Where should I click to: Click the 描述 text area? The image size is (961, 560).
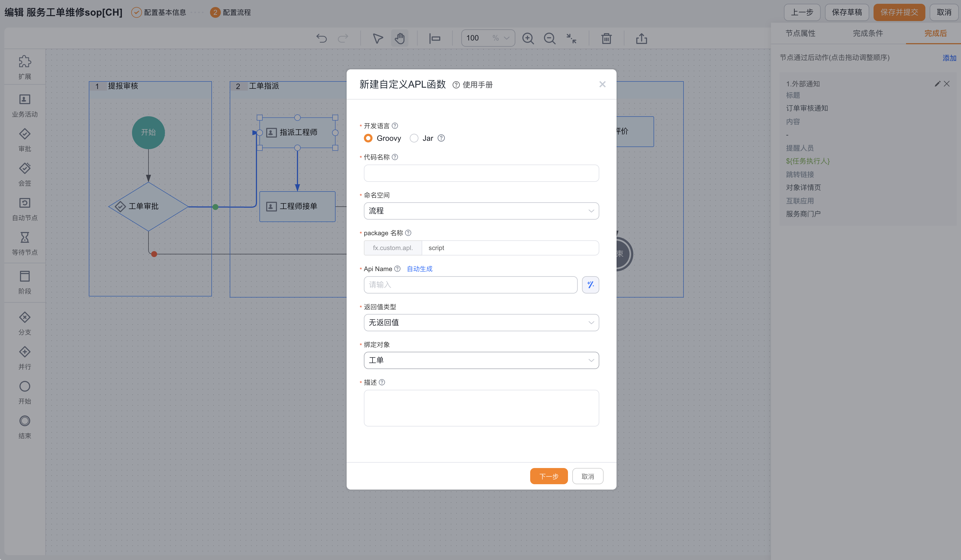coord(481,408)
